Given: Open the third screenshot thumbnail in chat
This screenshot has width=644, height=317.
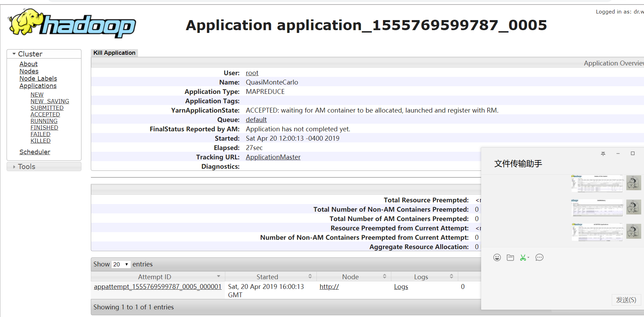Looking at the screenshot, I should coord(597,231).
